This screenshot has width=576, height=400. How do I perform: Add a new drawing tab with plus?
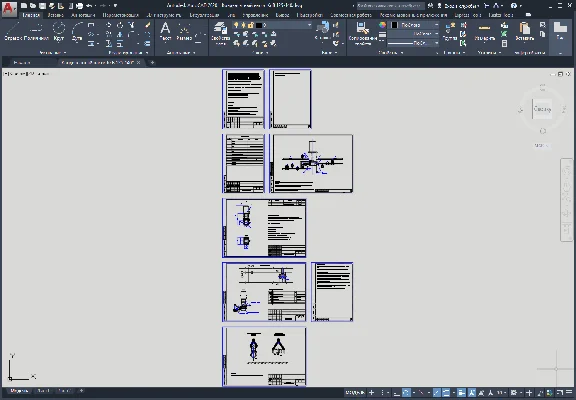coord(152,62)
